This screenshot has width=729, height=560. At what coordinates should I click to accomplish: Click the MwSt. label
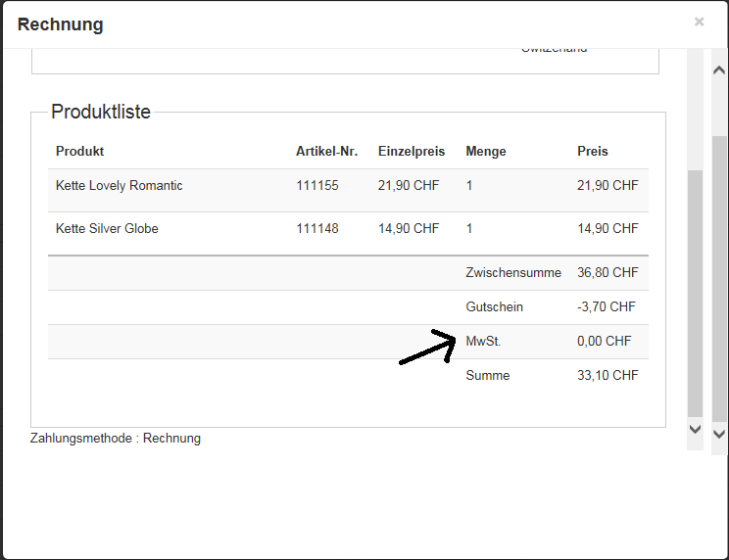tap(484, 342)
